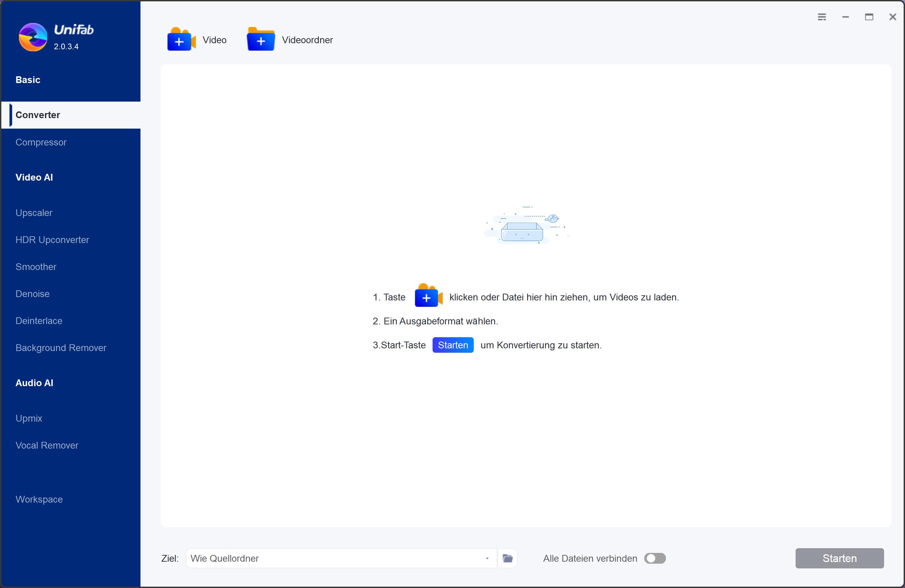The width and height of the screenshot is (905, 588).
Task: Click the folder browse icon at bottom
Action: 508,558
